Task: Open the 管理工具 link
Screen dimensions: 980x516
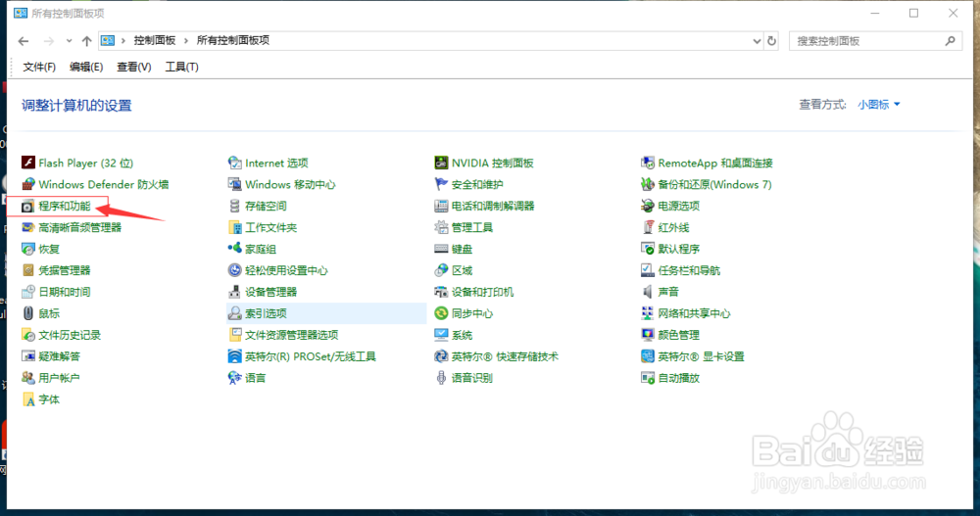Action: 472,227
